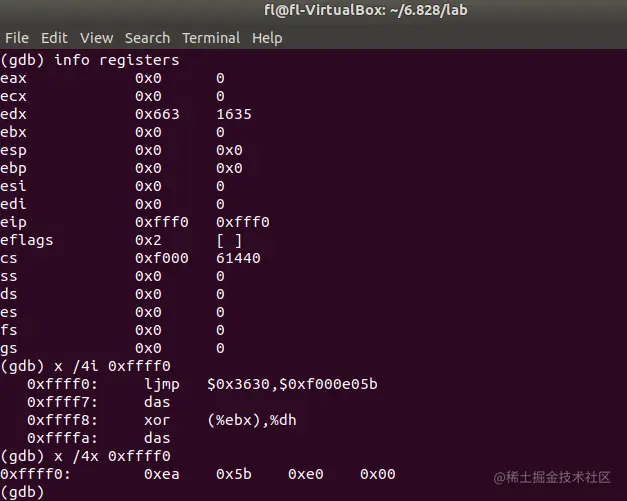The height and width of the screenshot is (501, 627).
Task: Click address label 0xffff8:
Action: coord(62,420)
